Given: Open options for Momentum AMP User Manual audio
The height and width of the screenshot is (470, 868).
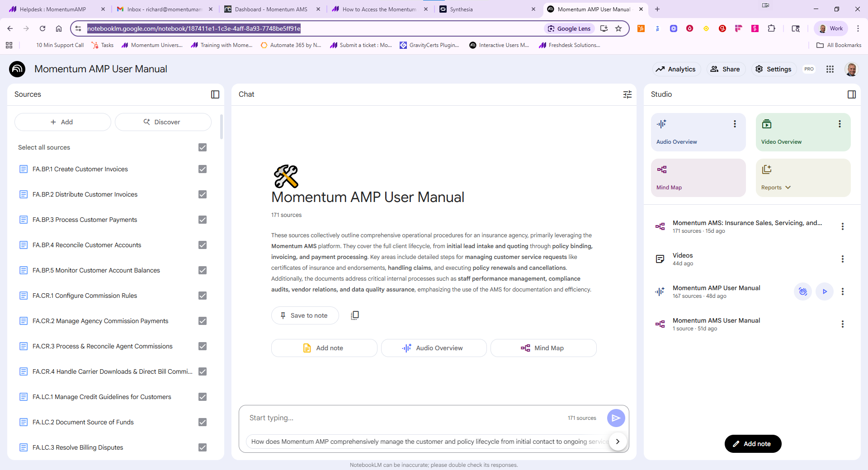Looking at the screenshot, I should (842, 291).
